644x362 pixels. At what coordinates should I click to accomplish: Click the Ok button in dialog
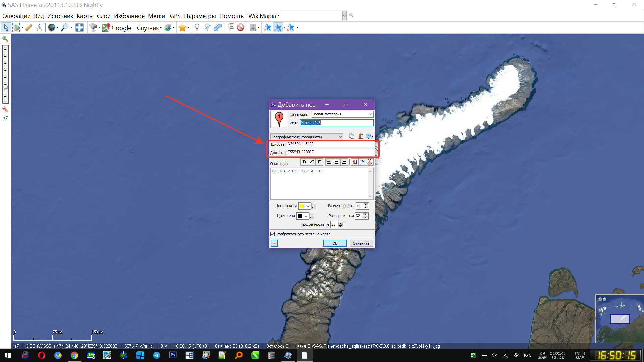tap(334, 243)
